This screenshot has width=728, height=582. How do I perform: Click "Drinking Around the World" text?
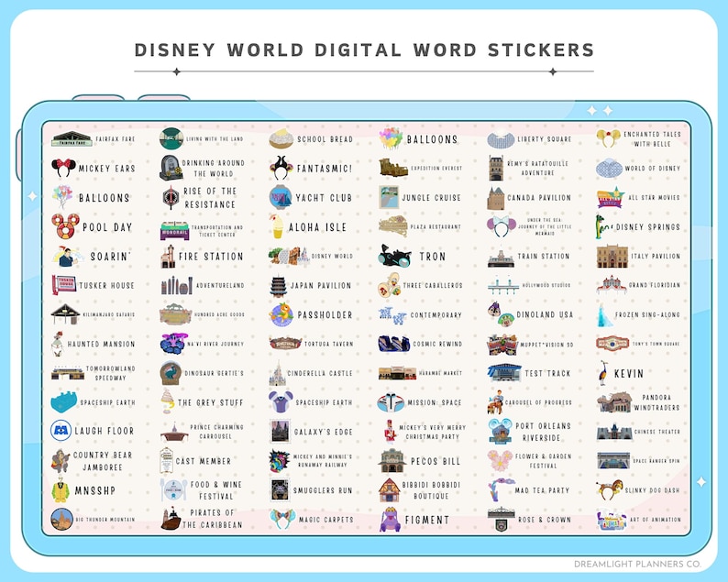tap(213, 169)
